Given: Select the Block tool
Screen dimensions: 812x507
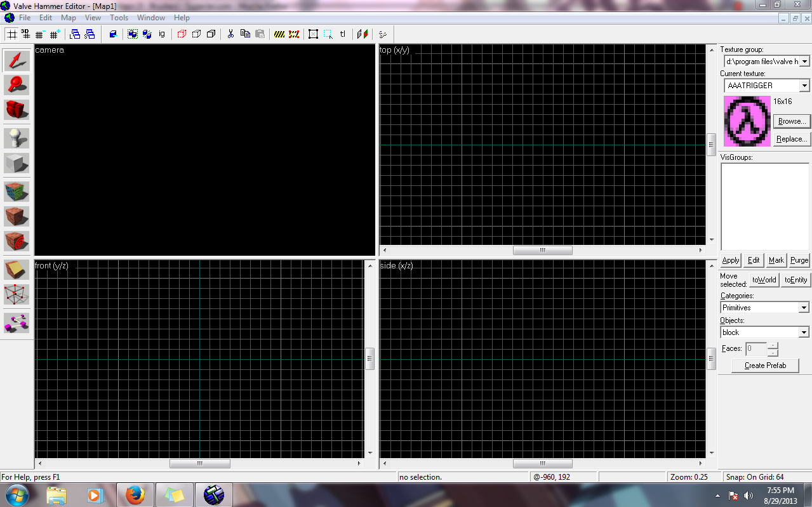Looking at the screenshot, I should click(x=17, y=162).
